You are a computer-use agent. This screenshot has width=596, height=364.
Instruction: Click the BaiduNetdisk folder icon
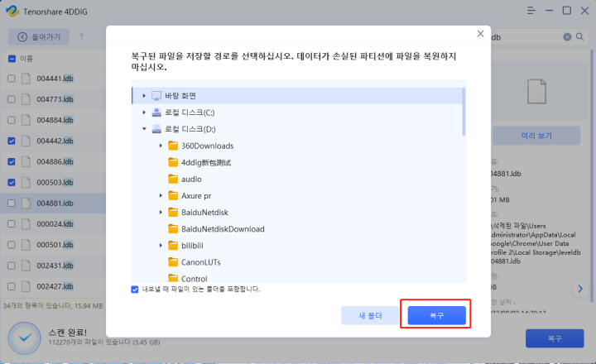(x=173, y=213)
